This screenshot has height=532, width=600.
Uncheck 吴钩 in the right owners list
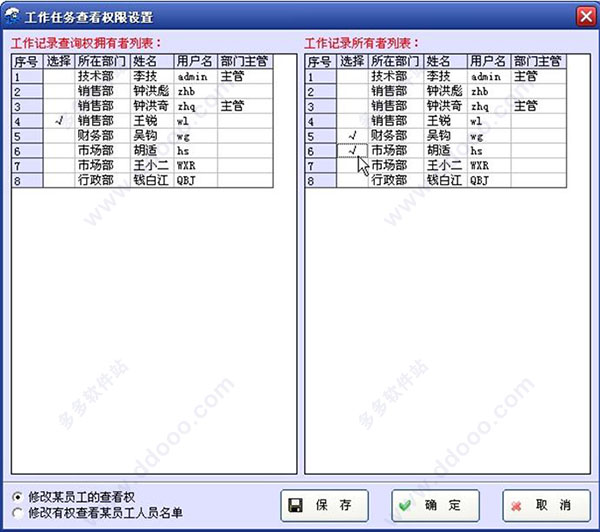coord(352,136)
